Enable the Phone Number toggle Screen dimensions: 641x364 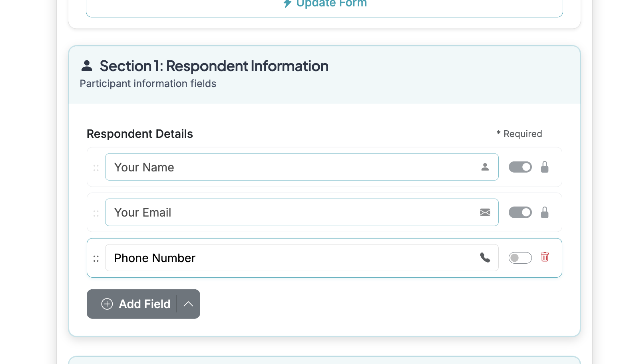tap(520, 258)
